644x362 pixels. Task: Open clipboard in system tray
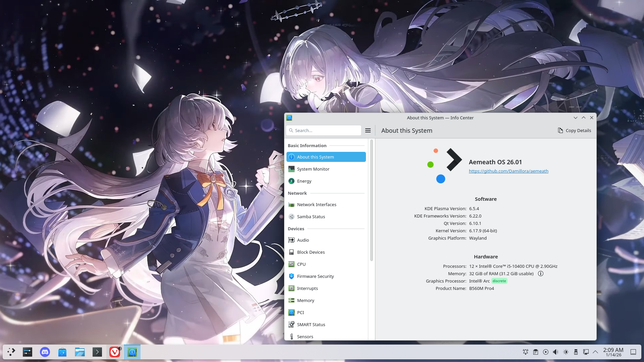(x=536, y=352)
